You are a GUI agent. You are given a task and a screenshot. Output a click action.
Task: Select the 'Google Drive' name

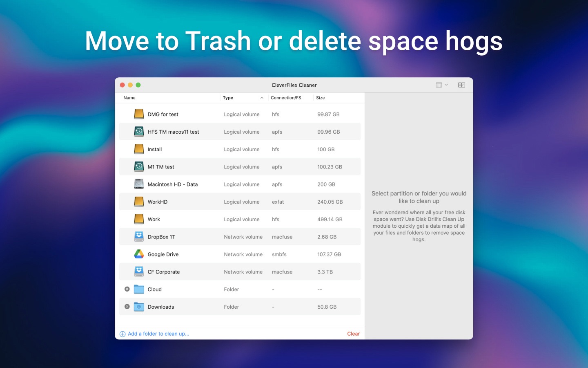163,254
